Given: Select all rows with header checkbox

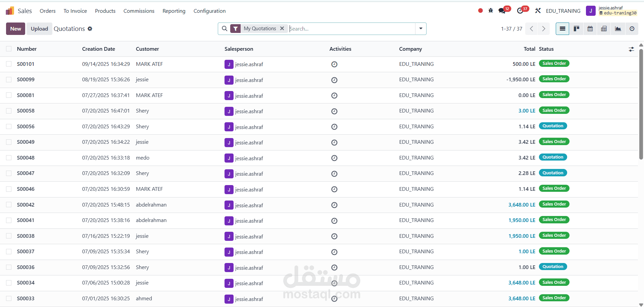Looking at the screenshot, I should click(x=9, y=49).
